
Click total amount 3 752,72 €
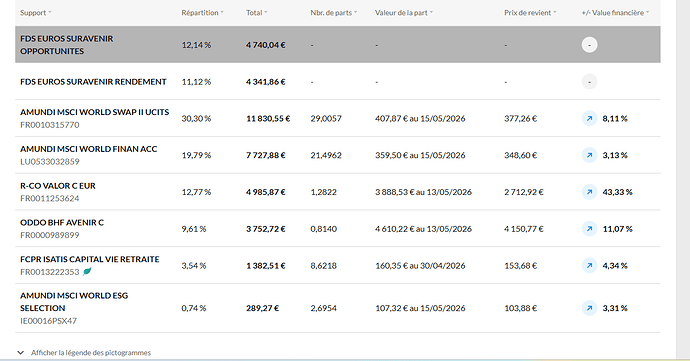266,229
